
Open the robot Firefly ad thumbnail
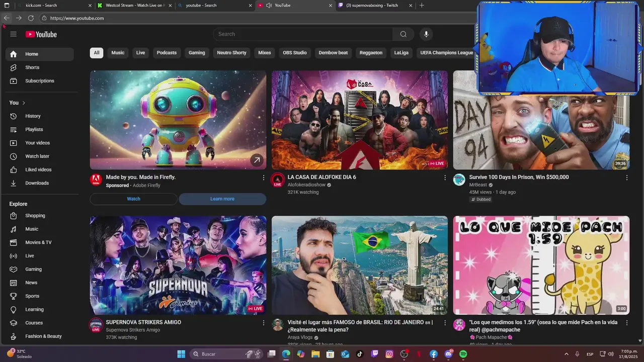click(x=178, y=120)
